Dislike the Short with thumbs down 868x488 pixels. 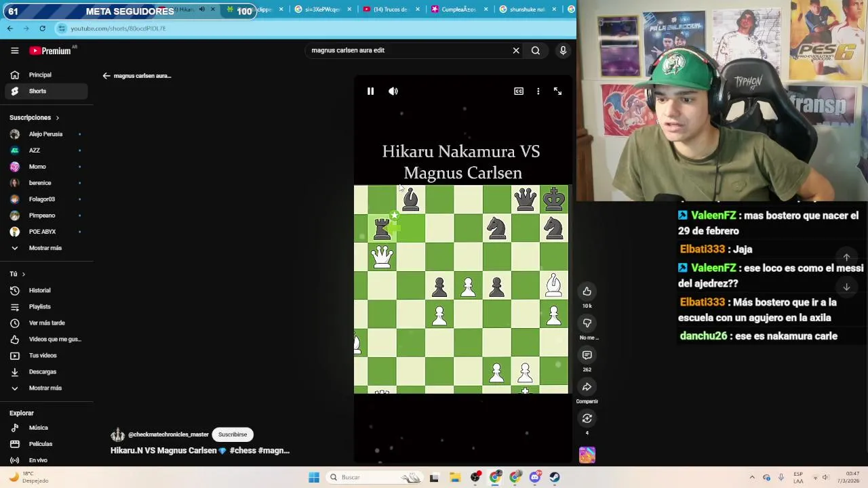pos(587,323)
